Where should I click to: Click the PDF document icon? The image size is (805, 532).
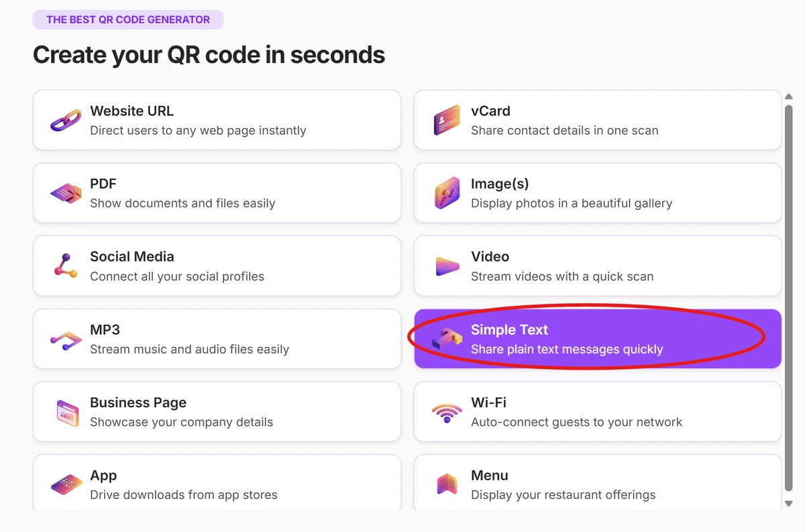66,193
